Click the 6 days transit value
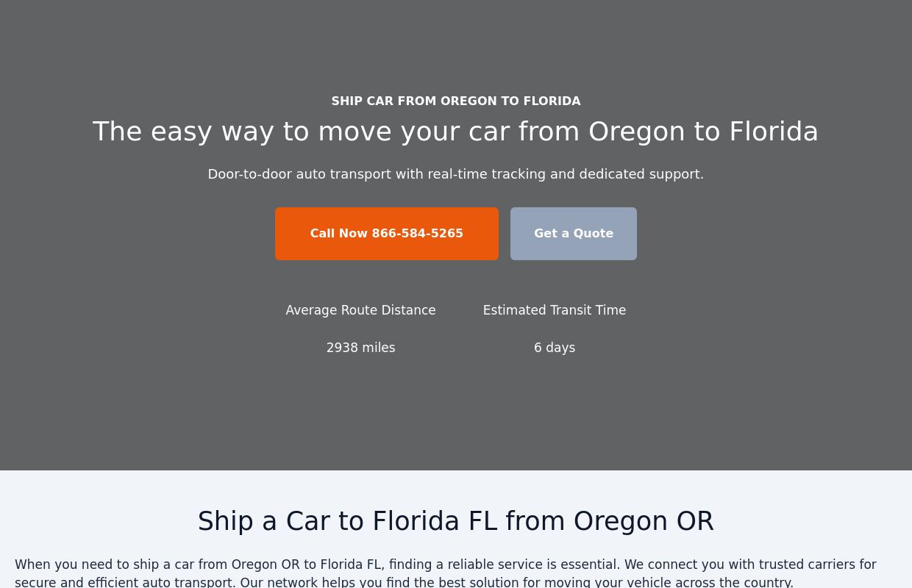The image size is (912, 588). [x=554, y=347]
